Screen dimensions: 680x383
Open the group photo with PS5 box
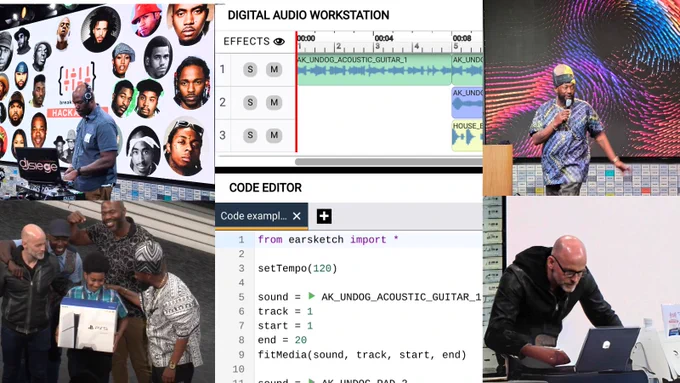click(107, 291)
